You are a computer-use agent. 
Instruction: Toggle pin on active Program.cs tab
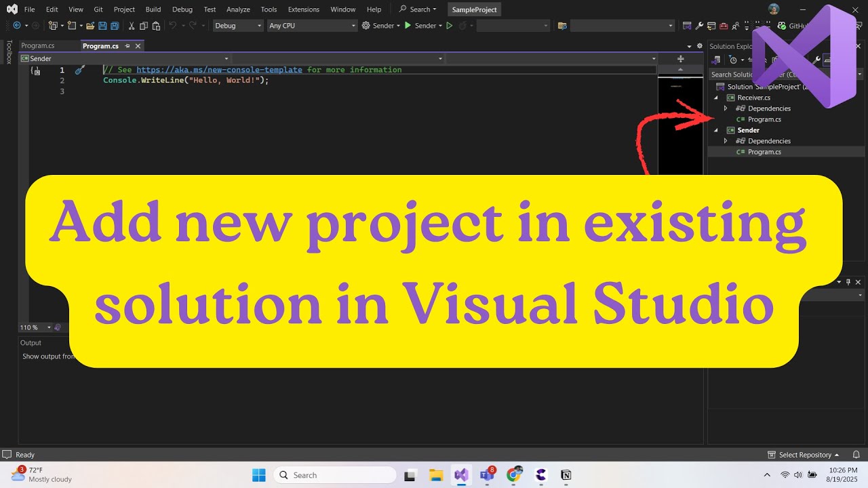tap(127, 46)
